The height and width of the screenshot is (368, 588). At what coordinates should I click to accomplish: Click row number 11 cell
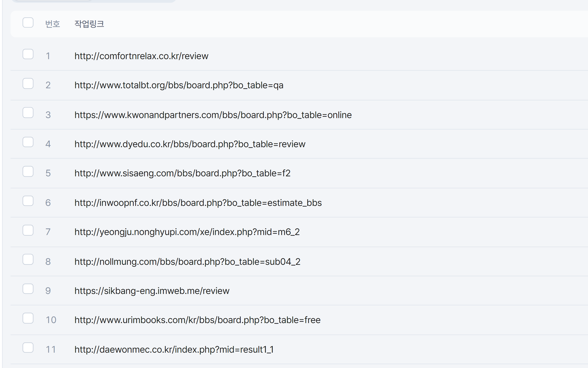(x=51, y=350)
